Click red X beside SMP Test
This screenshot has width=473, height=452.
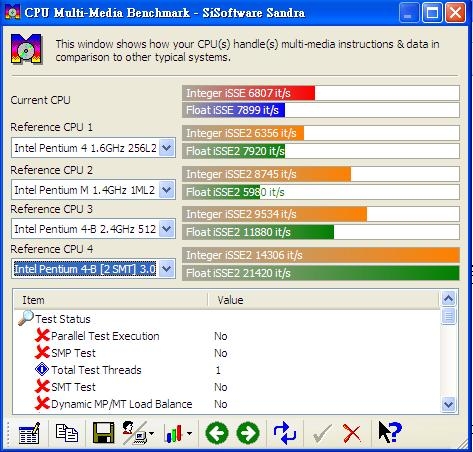[42, 353]
